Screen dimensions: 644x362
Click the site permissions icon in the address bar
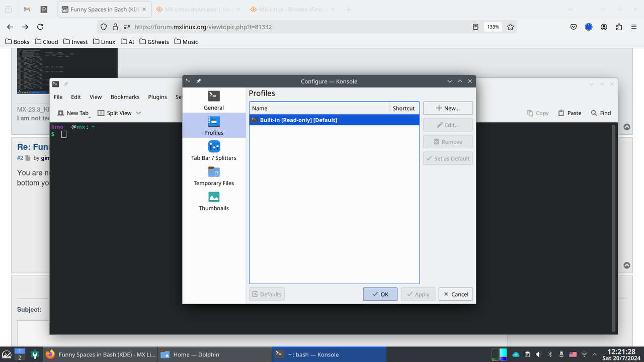[x=127, y=27]
